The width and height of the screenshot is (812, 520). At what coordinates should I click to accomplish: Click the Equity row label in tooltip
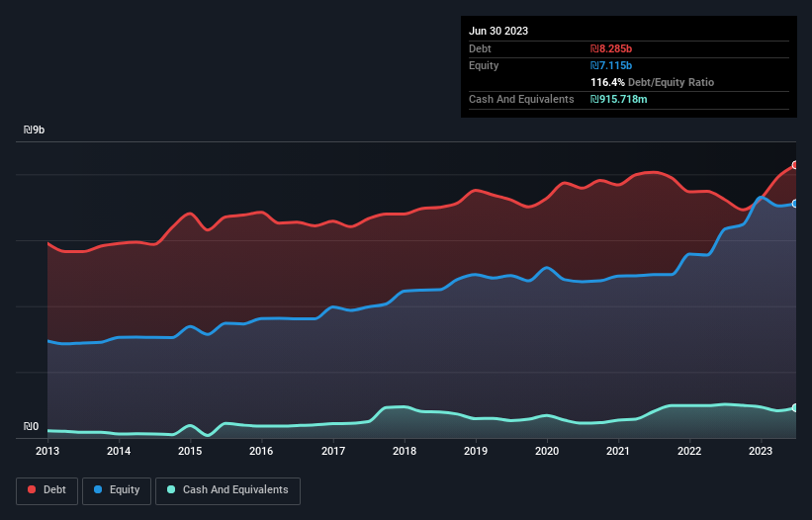484,65
